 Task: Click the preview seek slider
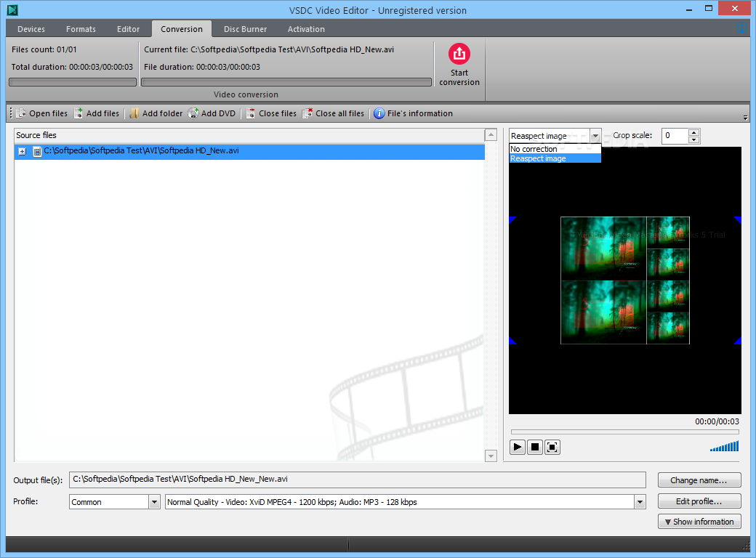(625, 432)
